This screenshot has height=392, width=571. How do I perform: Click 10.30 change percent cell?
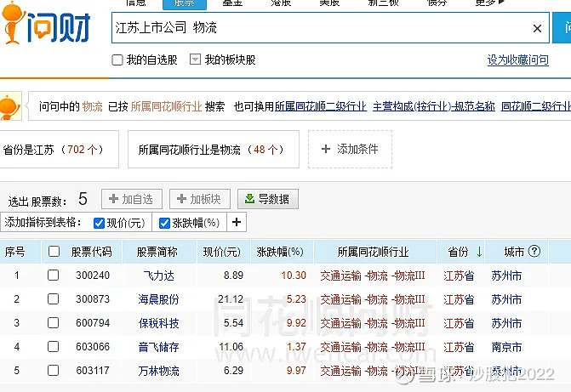(x=294, y=276)
